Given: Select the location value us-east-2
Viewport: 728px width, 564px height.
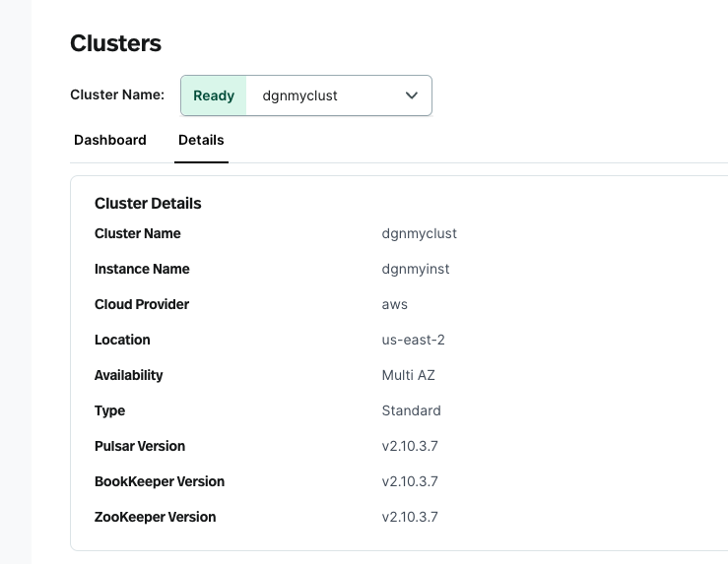Looking at the screenshot, I should (x=413, y=340).
